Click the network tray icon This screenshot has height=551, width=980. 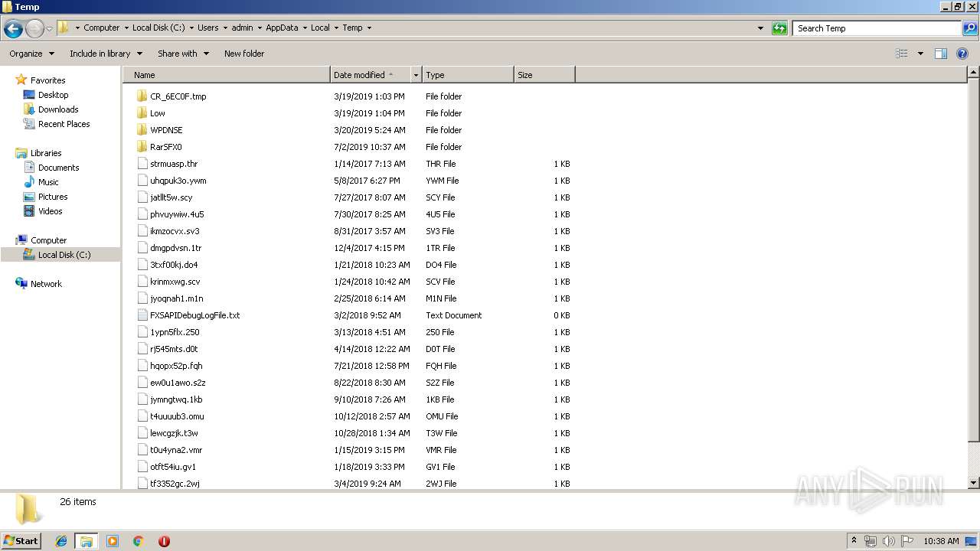(x=871, y=541)
